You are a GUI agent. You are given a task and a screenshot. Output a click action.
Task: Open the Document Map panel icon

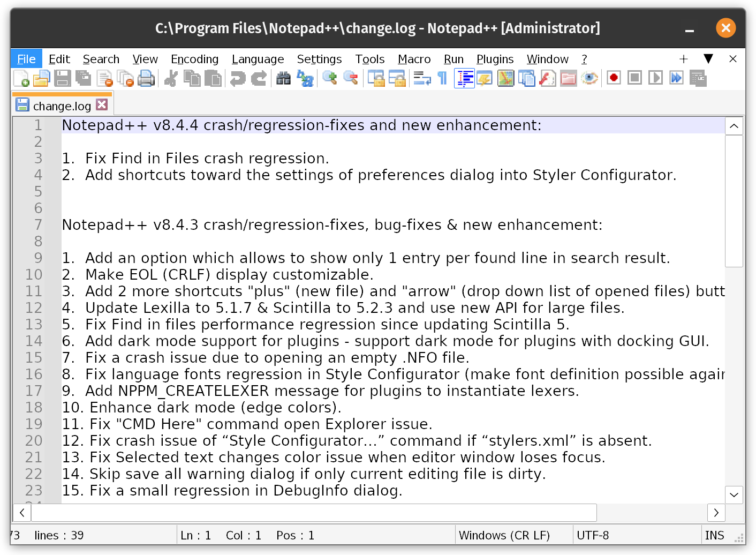click(505, 78)
